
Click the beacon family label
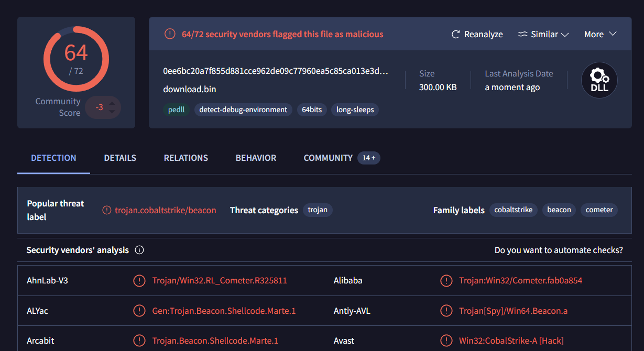(x=559, y=210)
